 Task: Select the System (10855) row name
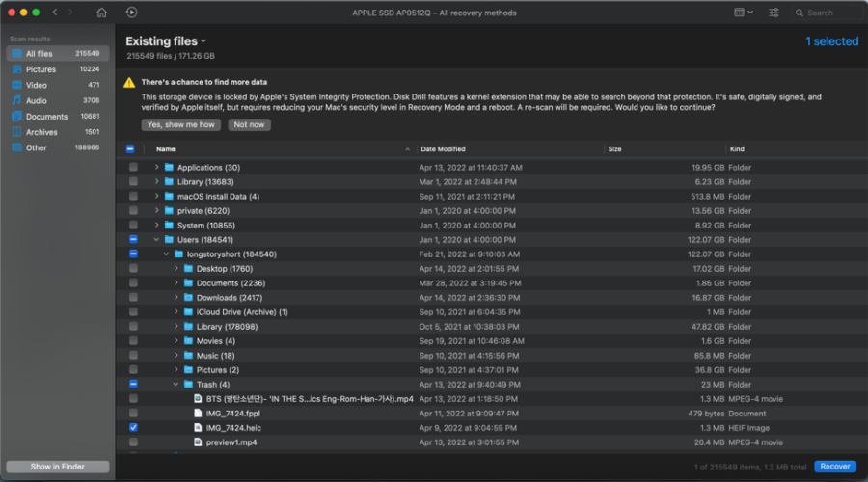point(206,226)
